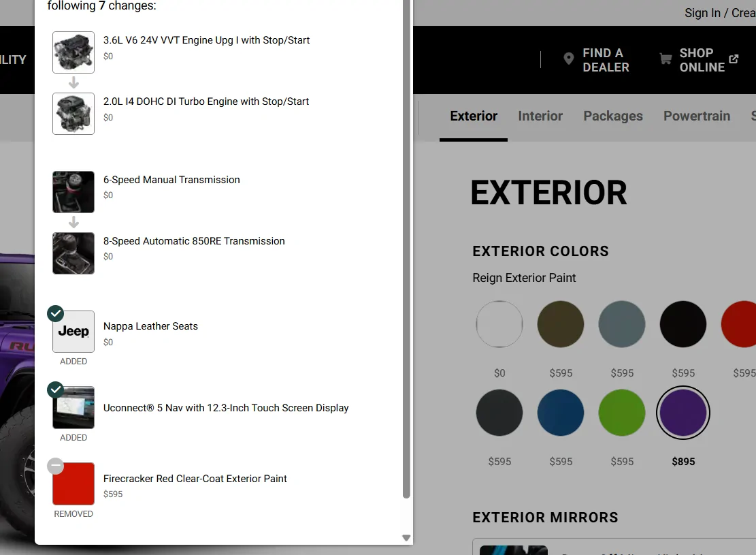The height and width of the screenshot is (555, 756).
Task: Click the EXTERIOR COLORS heading
Action: tap(540, 251)
